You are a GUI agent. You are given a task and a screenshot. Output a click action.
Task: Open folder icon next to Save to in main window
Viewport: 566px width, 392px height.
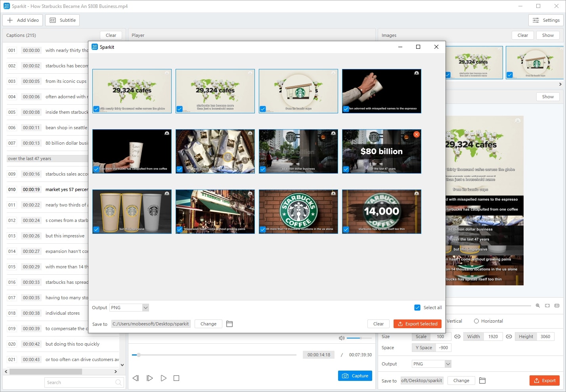pos(482,381)
